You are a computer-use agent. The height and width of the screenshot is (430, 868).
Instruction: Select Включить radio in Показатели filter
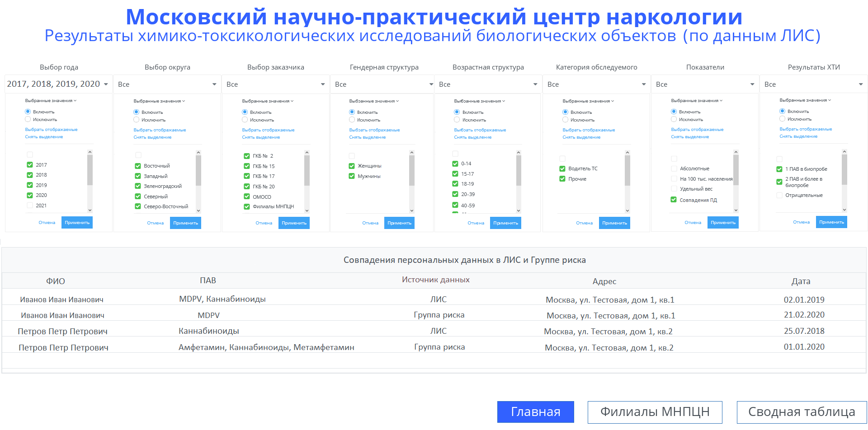click(674, 112)
